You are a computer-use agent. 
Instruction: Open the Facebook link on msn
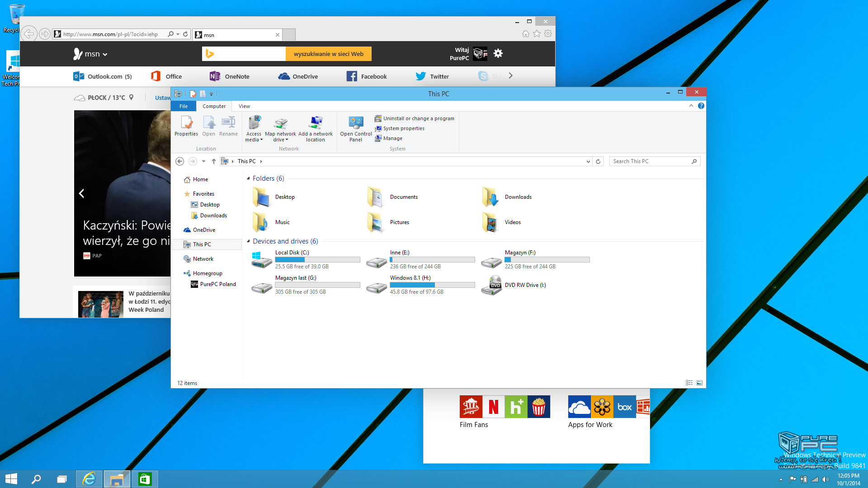[x=367, y=76]
